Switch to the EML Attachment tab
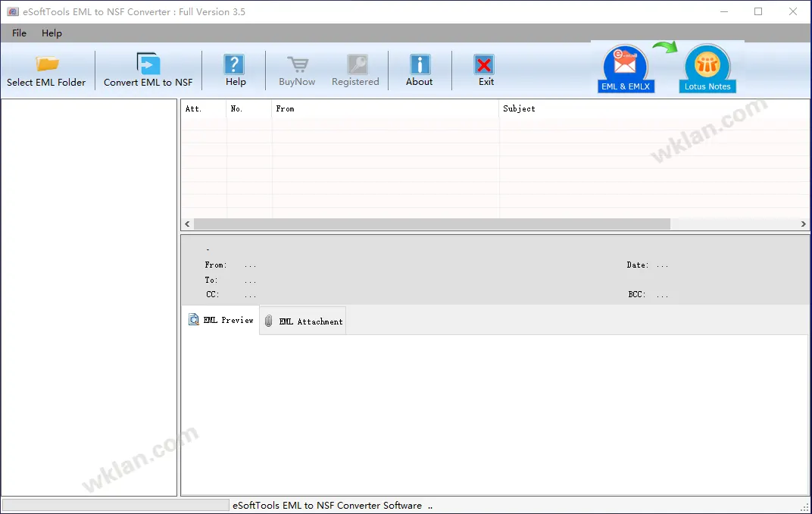The width and height of the screenshot is (812, 514). pos(303,321)
